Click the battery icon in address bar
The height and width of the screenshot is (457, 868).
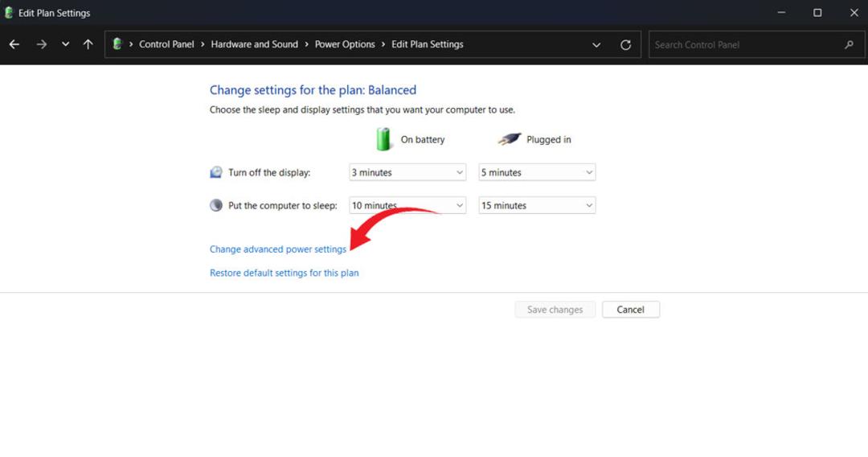point(117,43)
